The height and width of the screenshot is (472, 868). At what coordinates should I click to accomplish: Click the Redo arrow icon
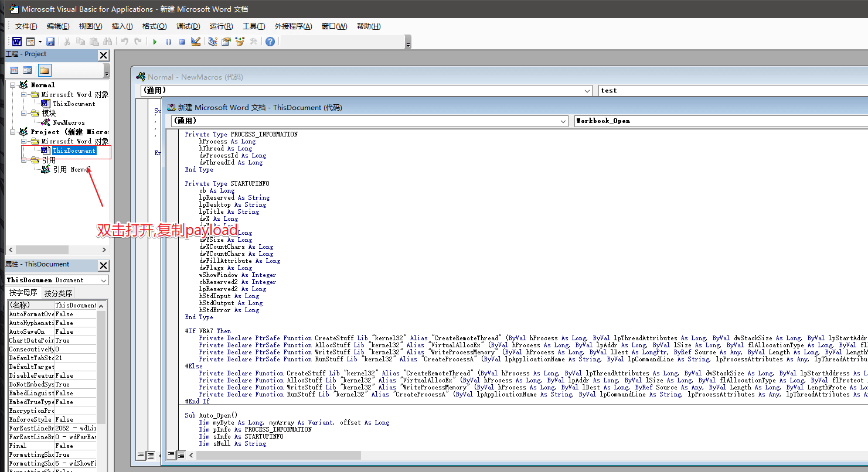click(x=138, y=42)
